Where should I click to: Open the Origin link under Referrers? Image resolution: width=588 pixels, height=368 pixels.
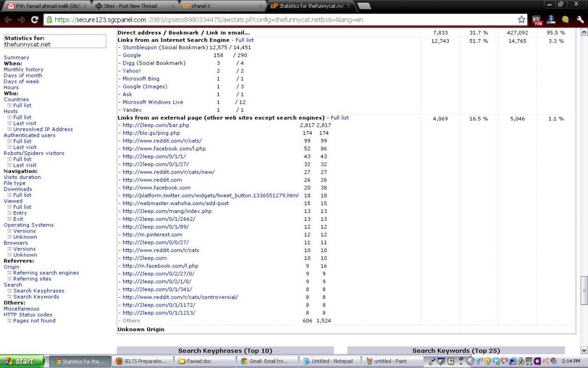tap(11, 267)
